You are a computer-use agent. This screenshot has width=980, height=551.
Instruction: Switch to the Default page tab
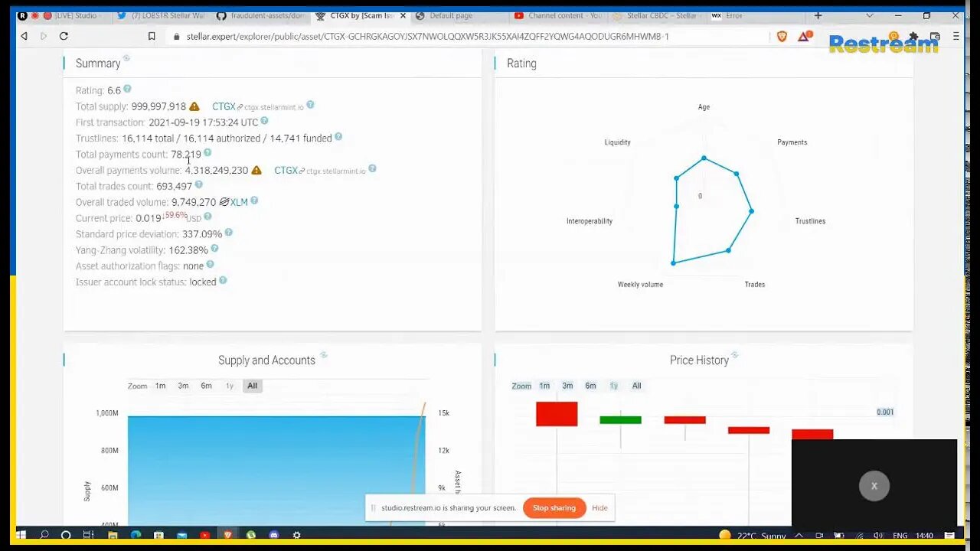(459, 15)
